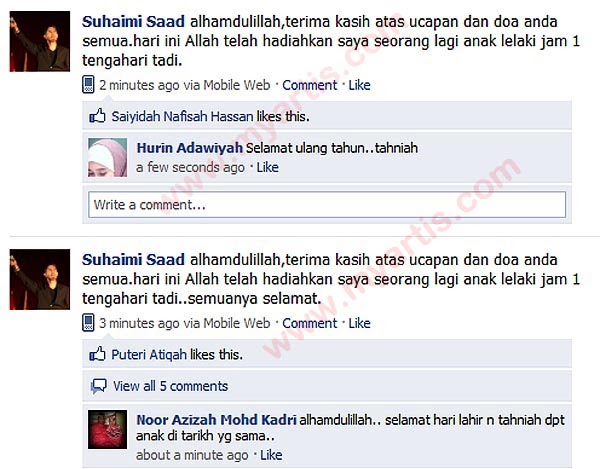Click the speech bubble comments icon

pos(99,386)
